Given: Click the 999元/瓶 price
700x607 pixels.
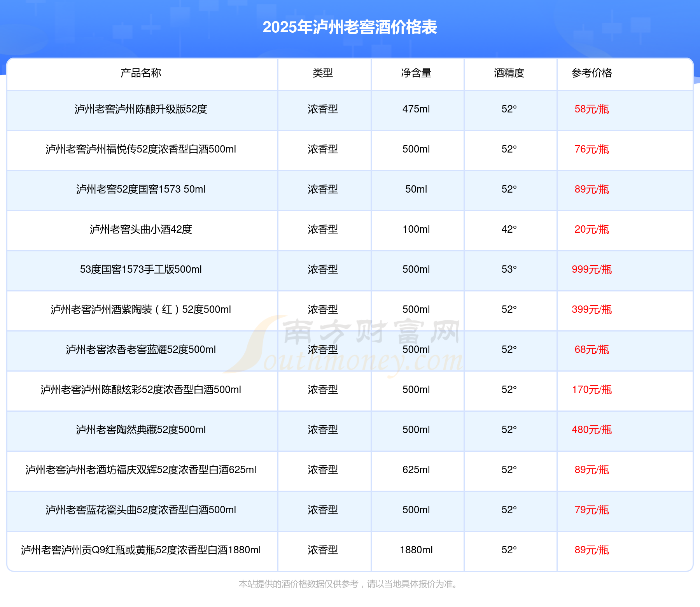Looking at the screenshot, I should 591,270.
